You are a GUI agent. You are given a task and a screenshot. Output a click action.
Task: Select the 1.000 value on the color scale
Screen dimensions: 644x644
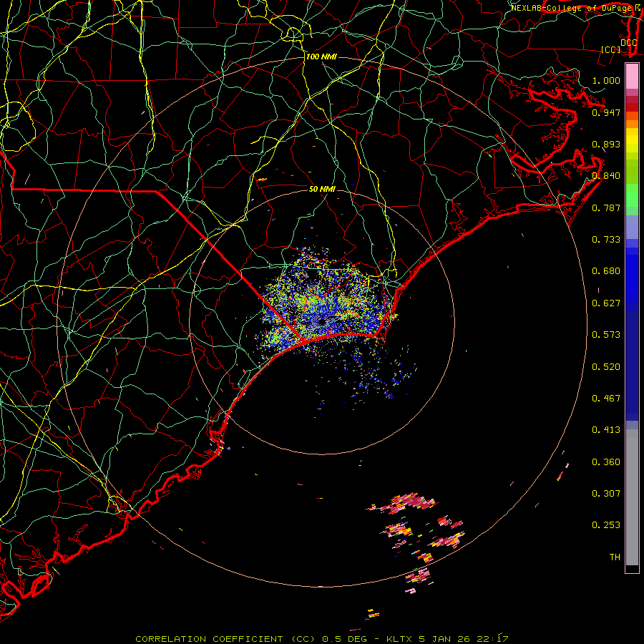point(606,80)
